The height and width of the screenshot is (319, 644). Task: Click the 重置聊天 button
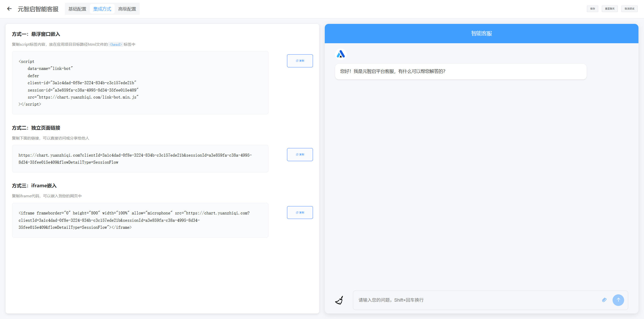pyautogui.click(x=610, y=9)
